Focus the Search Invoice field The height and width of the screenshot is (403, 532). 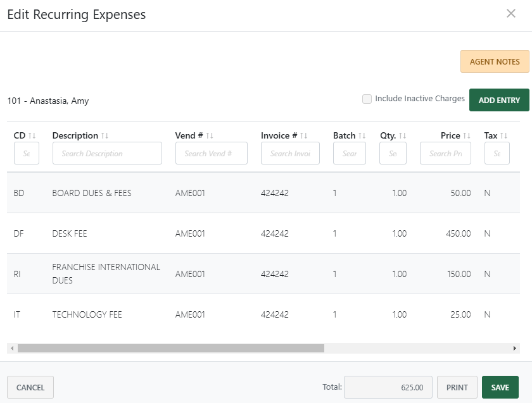(290, 153)
